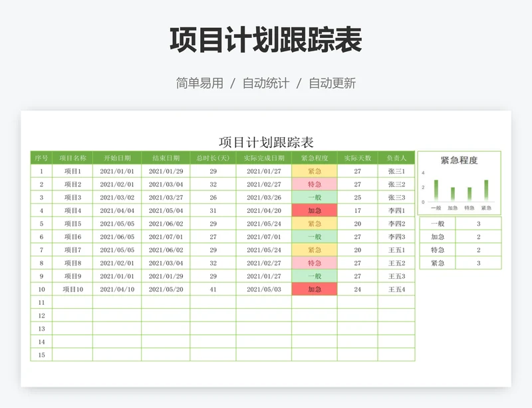Click the 开始日期 column header
The width and height of the screenshot is (532, 408).
tap(117, 158)
